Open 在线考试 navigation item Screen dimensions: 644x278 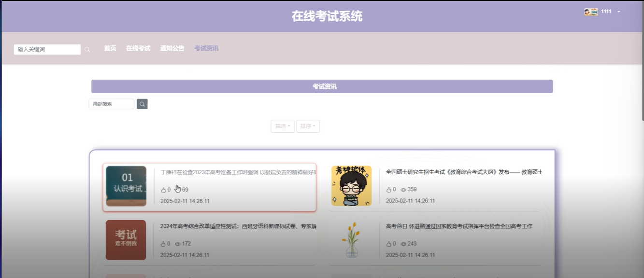(138, 48)
